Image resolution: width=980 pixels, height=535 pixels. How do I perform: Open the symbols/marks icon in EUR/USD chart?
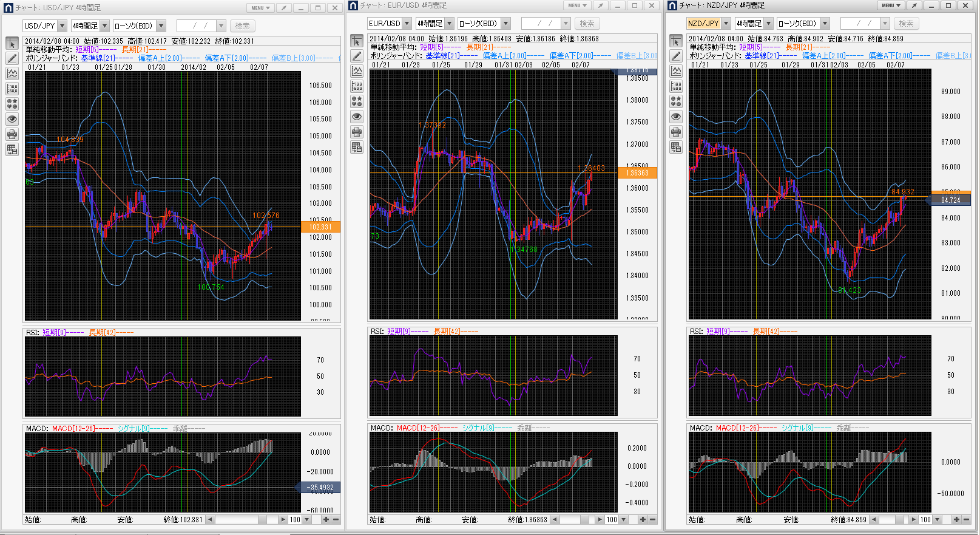(x=357, y=101)
